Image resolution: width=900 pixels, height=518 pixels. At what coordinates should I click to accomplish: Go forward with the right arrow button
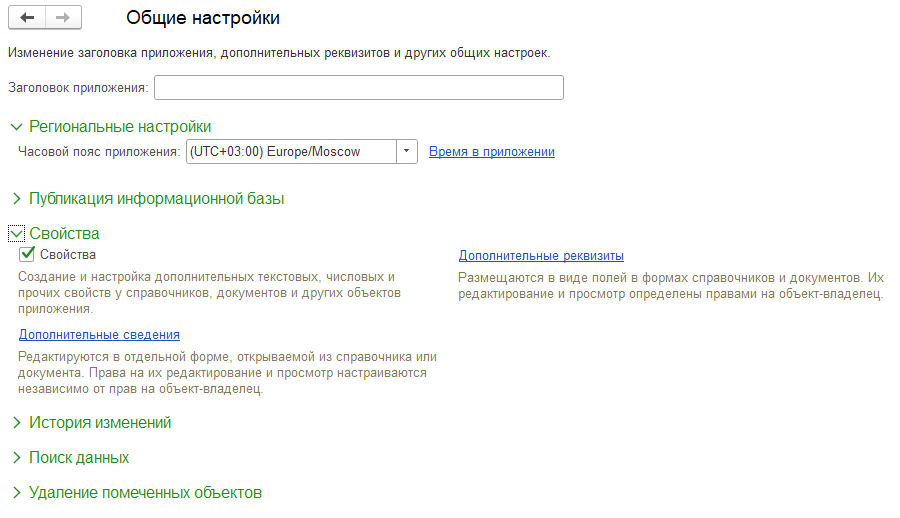pyautogui.click(x=63, y=18)
